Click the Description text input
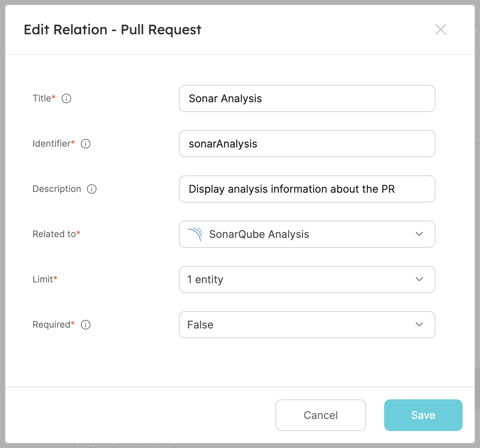Screen dimensions: 480x448 [306, 189]
